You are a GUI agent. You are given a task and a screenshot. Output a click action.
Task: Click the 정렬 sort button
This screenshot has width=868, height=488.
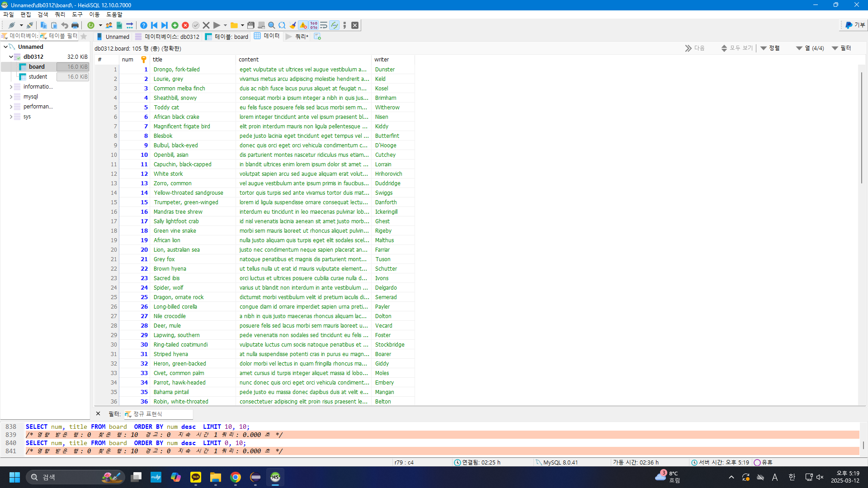[x=770, y=48]
